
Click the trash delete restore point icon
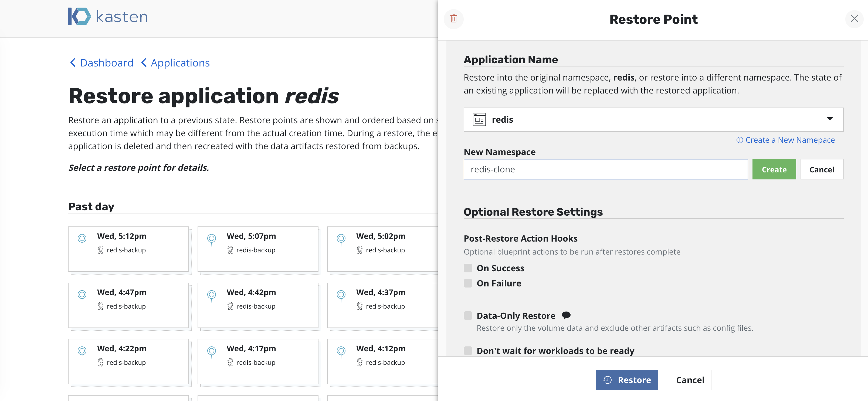pyautogui.click(x=453, y=19)
